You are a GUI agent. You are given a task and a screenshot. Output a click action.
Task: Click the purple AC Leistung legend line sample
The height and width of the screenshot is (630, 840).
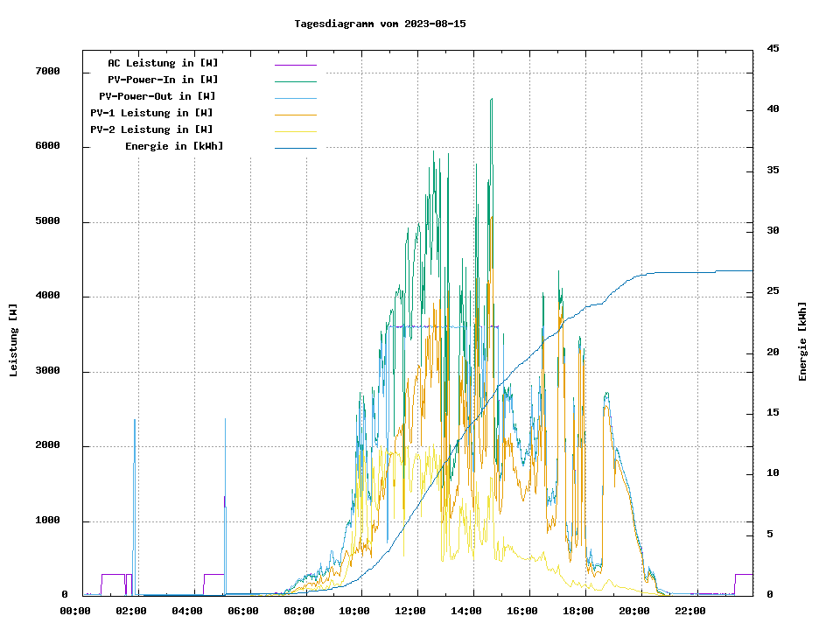[x=295, y=65]
